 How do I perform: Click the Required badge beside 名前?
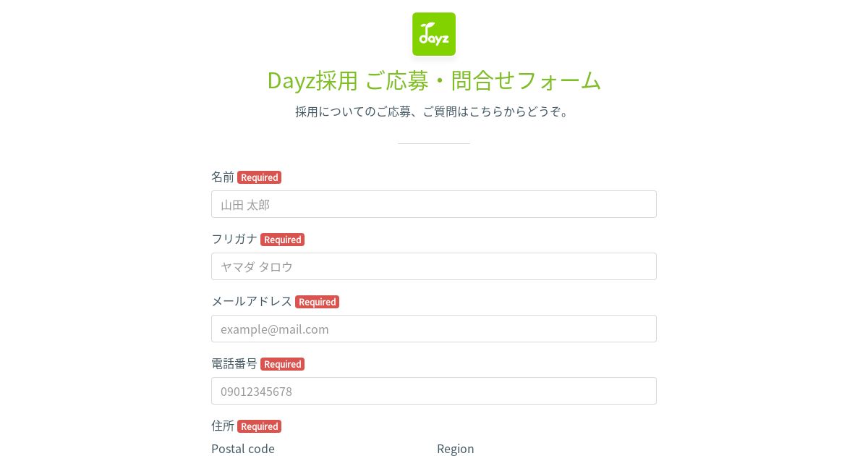pyautogui.click(x=259, y=177)
